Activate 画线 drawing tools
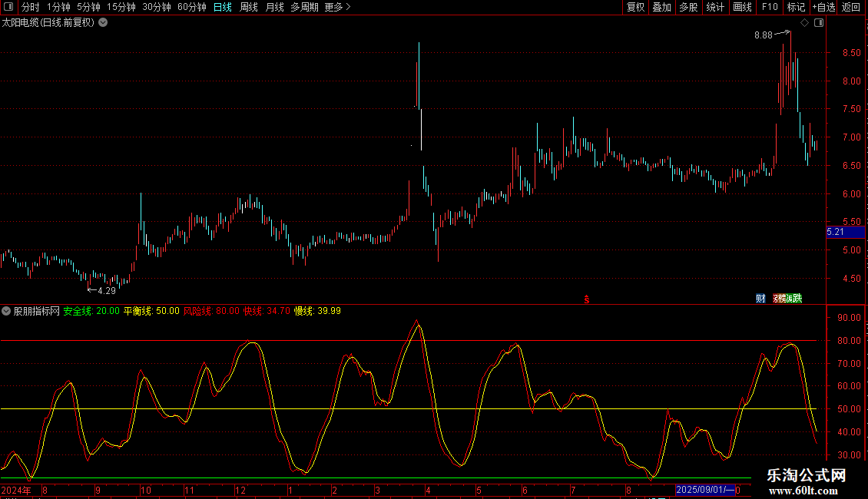 coord(742,7)
